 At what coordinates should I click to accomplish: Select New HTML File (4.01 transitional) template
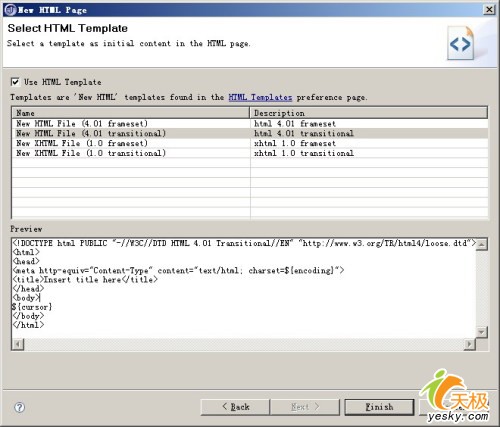[91, 133]
